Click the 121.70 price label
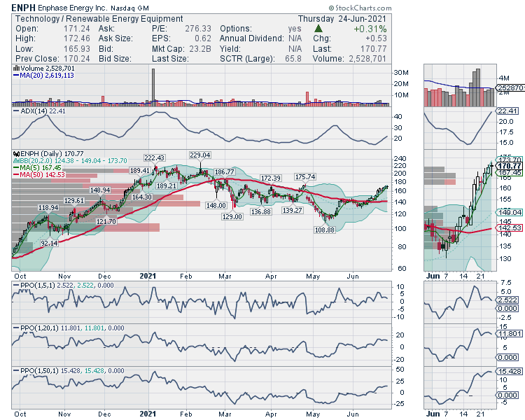Screen dimensions: 525x420 pos(106,221)
